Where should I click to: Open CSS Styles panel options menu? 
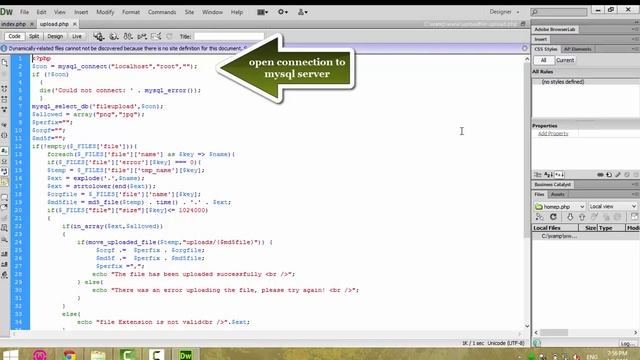tap(635, 49)
